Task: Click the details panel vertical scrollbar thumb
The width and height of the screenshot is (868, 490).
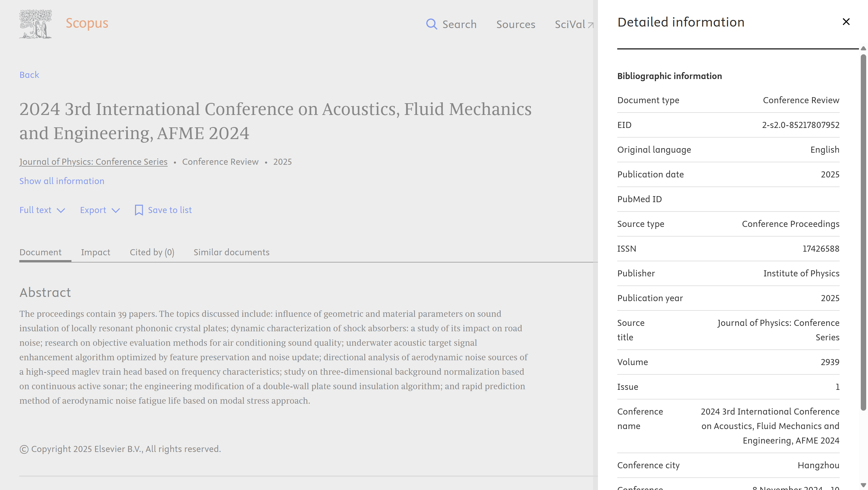Action: pos(863,233)
